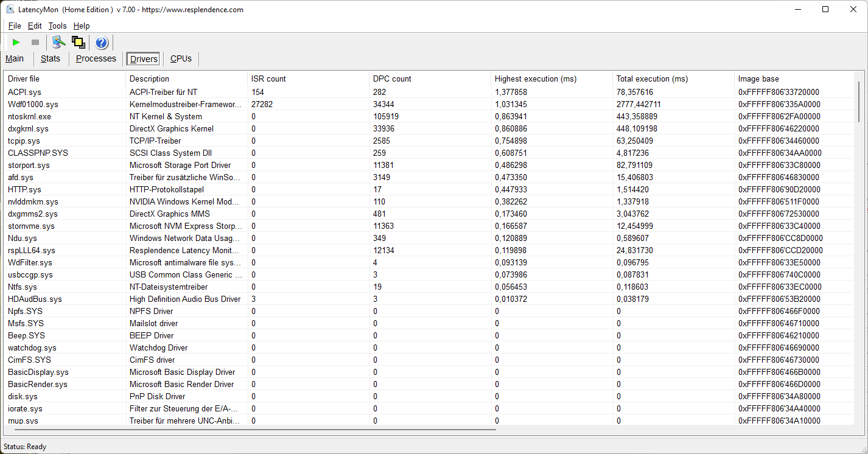Screen dimensions: 868x454
Task: Sort by ISR count column header
Action: click(268, 79)
